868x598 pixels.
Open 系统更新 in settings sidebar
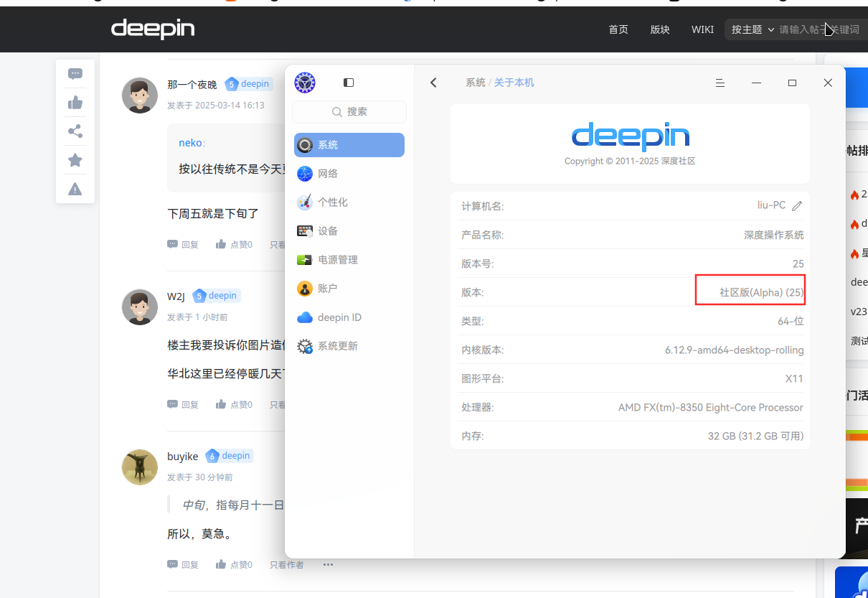(x=349, y=346)
